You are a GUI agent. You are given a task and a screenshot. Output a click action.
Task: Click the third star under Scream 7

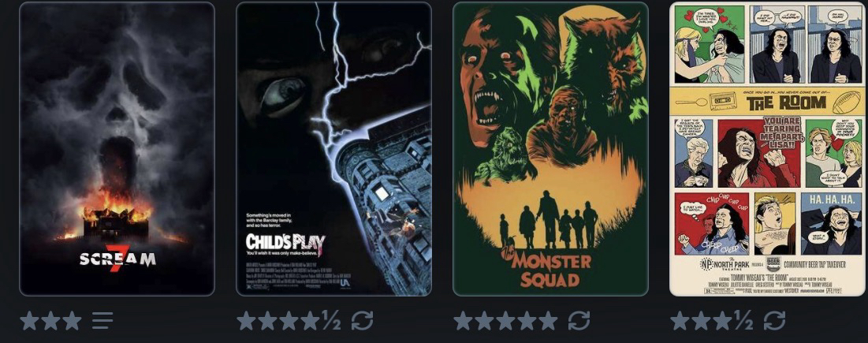click(x=72, y=321)
